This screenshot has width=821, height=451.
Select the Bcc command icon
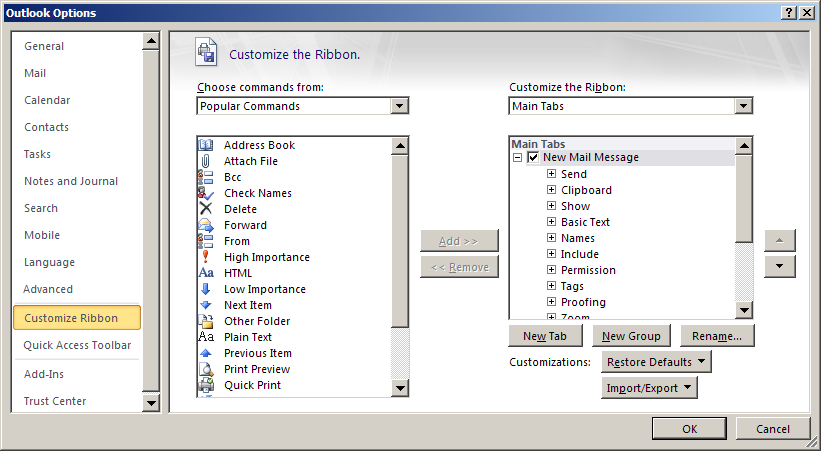coord(206,177)
